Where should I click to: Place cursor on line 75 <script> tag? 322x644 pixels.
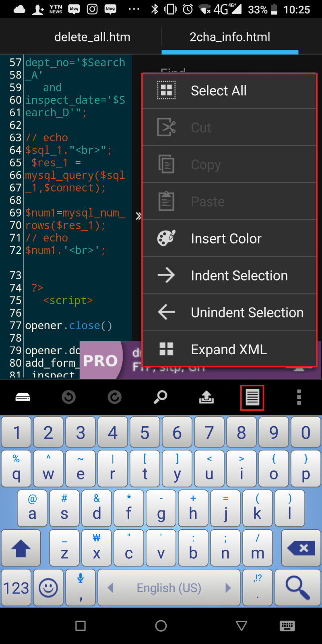68,300
